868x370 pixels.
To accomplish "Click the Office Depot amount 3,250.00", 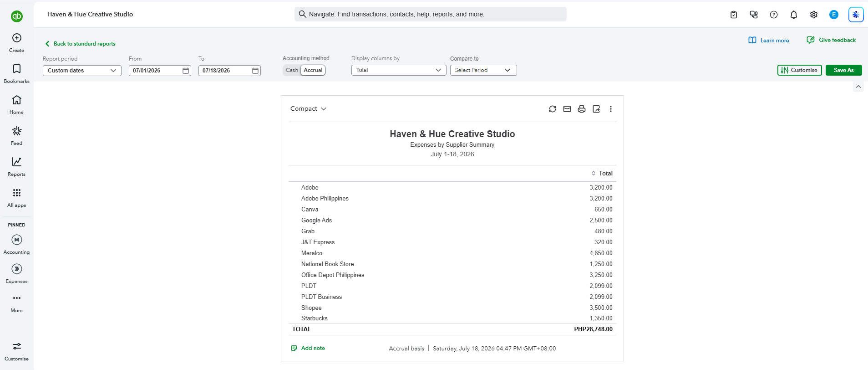I will 601,275.
